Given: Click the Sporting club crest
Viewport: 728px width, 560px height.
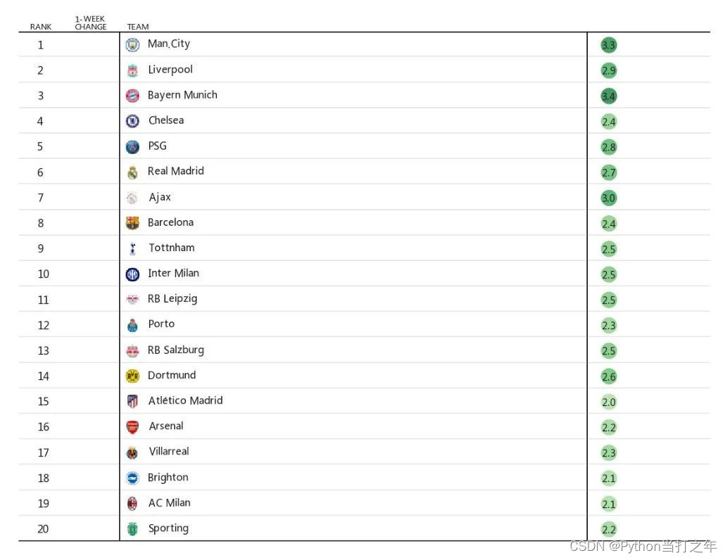Looking at the screenshot, I should coord(132,529).
